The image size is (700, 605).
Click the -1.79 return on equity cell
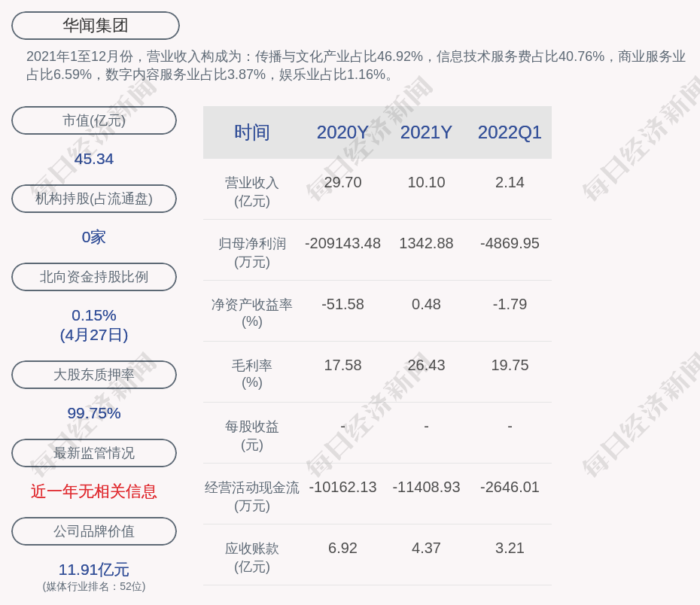point(510,304)
